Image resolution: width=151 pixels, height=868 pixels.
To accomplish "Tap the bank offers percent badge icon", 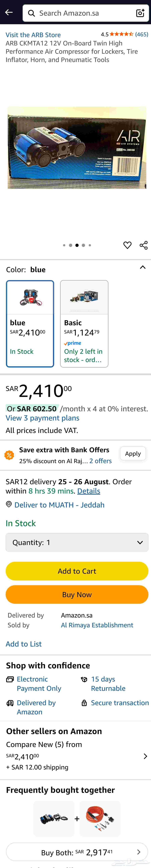I will [9, 455].
